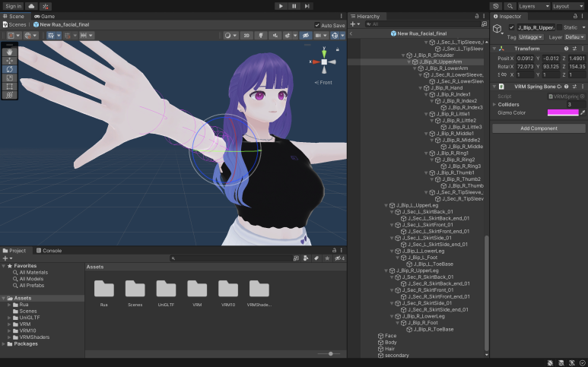This screenshot has width=588, height=367.
Task: Open the Gizmo Color swatch
Action: pyautogui.click(x=563, y=112)
